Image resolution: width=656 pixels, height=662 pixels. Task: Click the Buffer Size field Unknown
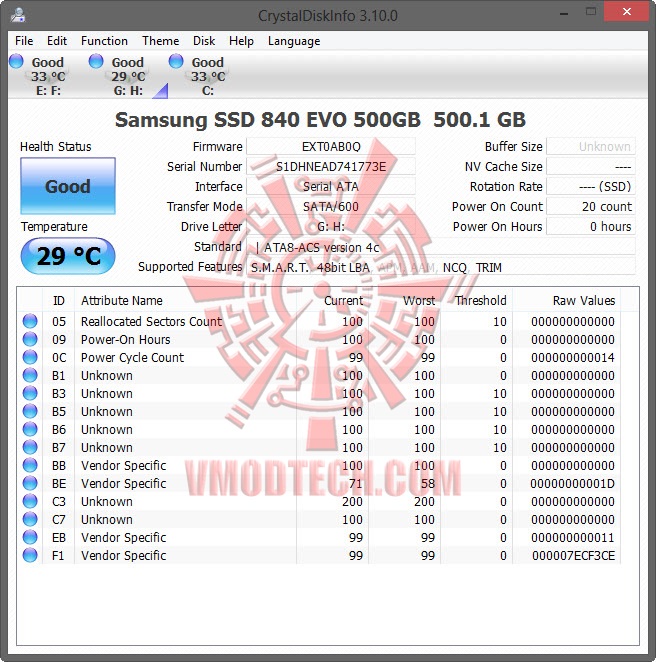coord(591,147)
